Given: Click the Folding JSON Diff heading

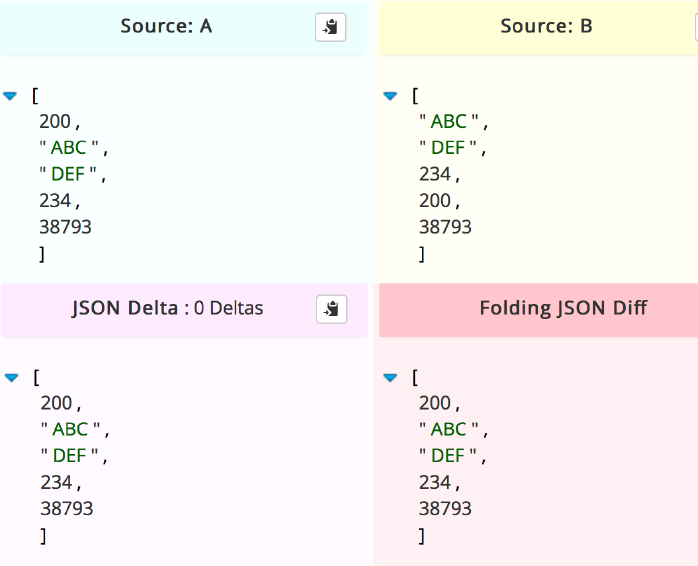Looking at the screenshot, I should [563, 307].
